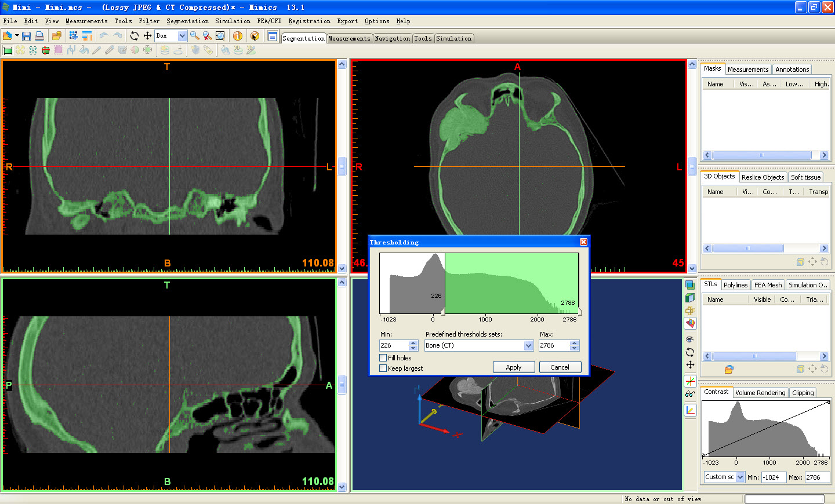
Task: Close the Thresholding dialog with the X button
Action: (x=584, y=242)
